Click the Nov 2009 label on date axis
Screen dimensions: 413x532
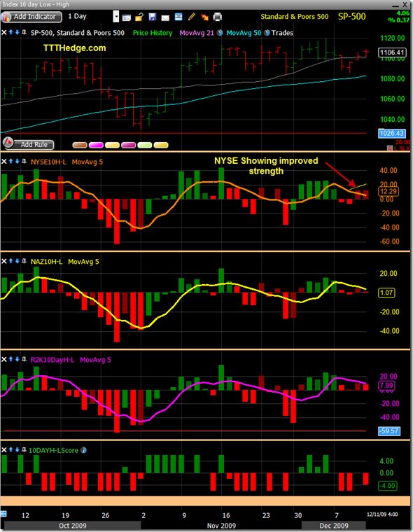click(x=221, y=526)
